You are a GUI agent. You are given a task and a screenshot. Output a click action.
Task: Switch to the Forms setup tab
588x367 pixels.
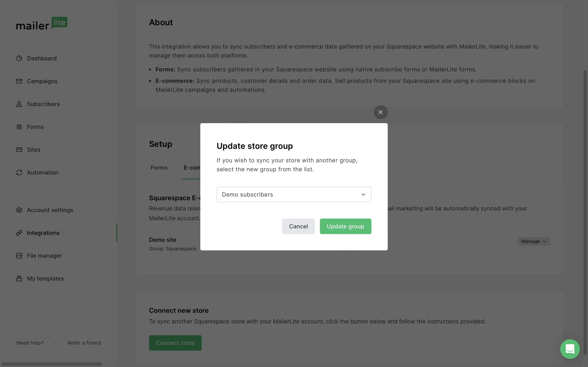[159, 168]
